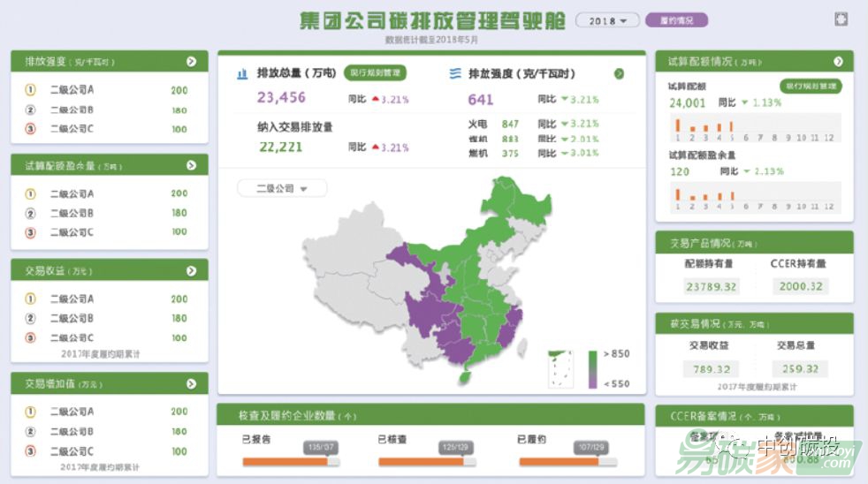Click the wave icon beside center 排放强度
The height and width of the screenshot is (484, 868).
[x=455, y=74]
